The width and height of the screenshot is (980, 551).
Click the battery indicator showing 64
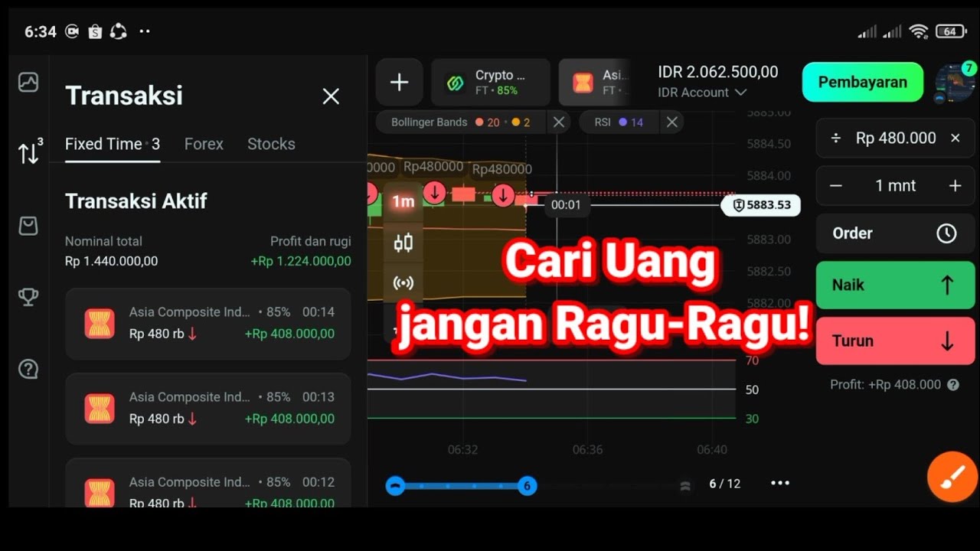(x=950, y=31)
